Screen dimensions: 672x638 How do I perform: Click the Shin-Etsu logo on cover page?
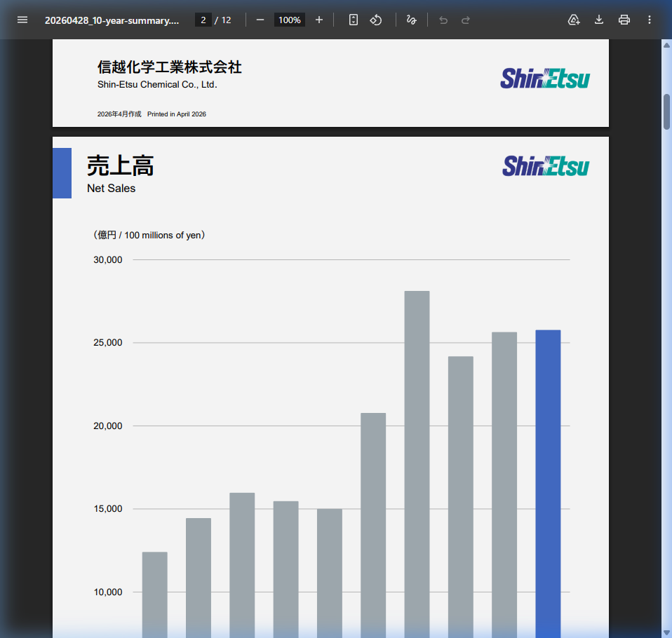[545, 79]
